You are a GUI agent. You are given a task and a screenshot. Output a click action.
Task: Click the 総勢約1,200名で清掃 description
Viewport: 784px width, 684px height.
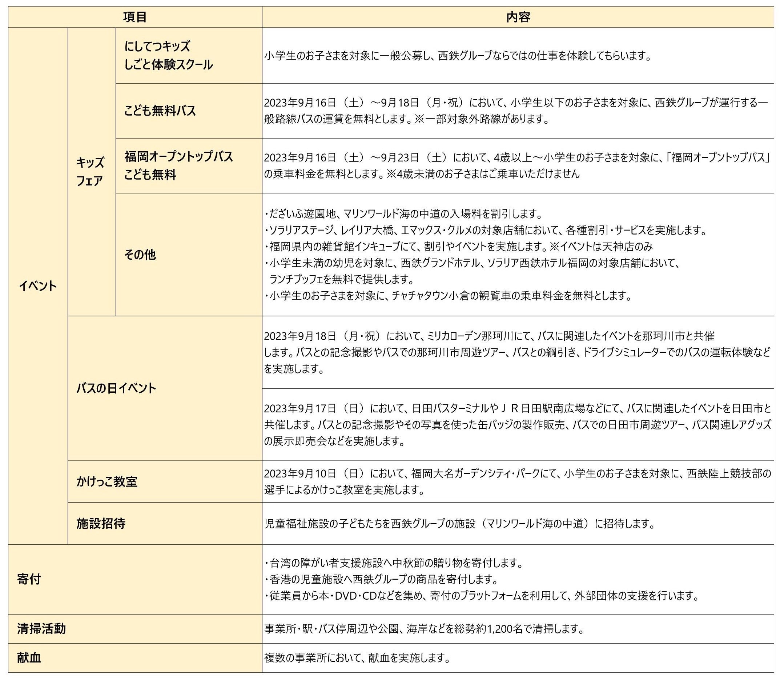tap(424, 629)
